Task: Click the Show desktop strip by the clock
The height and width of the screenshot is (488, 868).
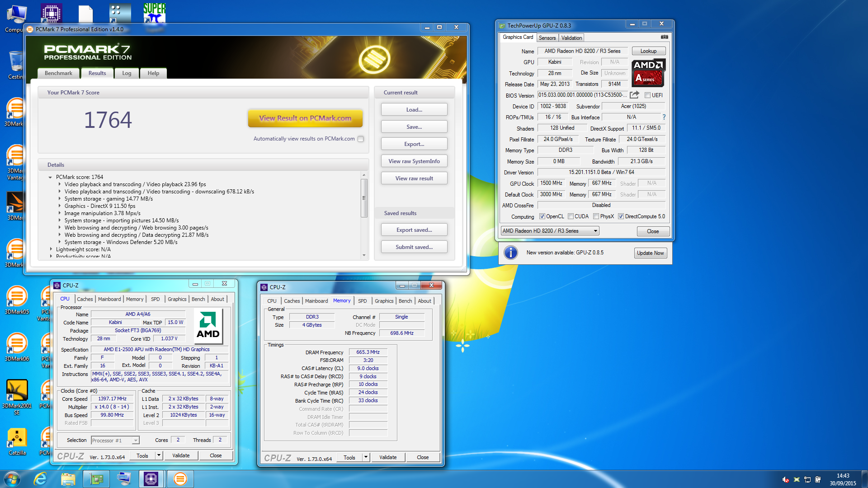Action: point(865,479)
